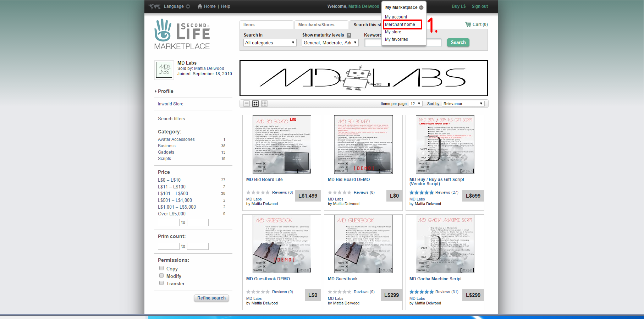Filter by Avatar Accessories category

point(176,139)
